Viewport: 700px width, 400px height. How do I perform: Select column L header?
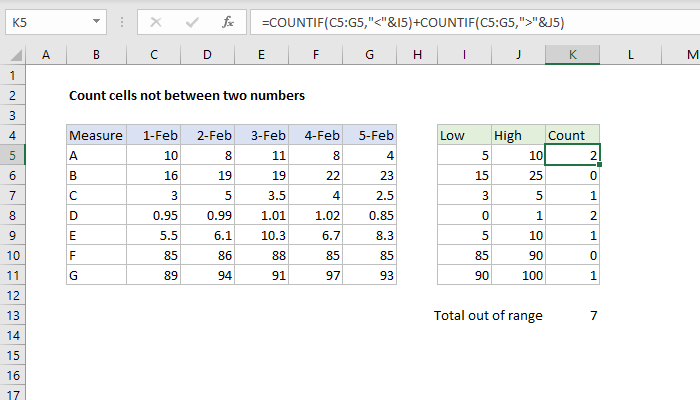pos(630,55)
